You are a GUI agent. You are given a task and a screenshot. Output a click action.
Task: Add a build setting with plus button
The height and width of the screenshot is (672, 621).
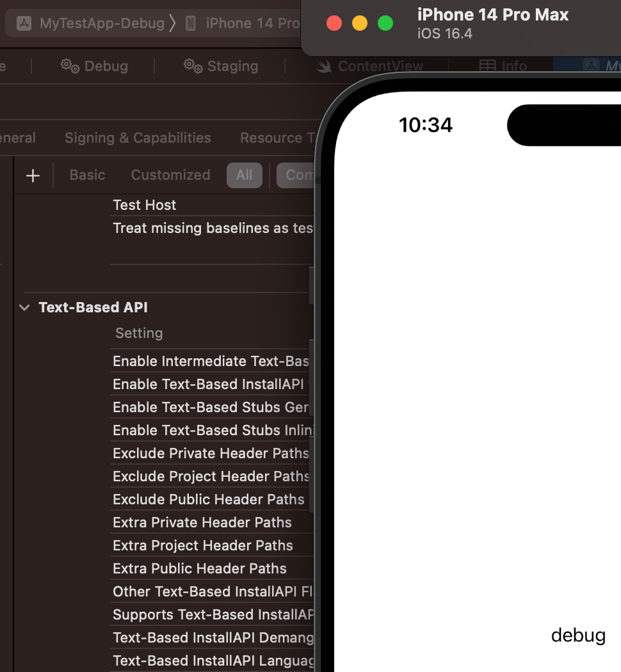33,175
